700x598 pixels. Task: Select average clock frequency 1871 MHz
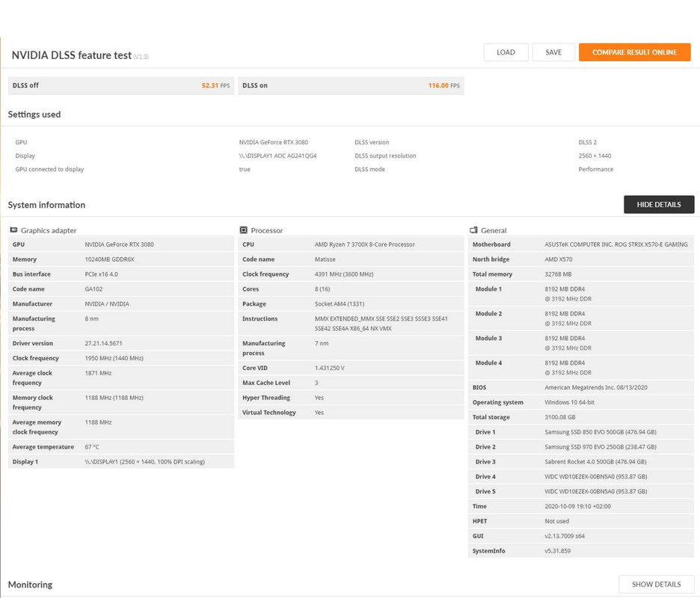(98, 373)
